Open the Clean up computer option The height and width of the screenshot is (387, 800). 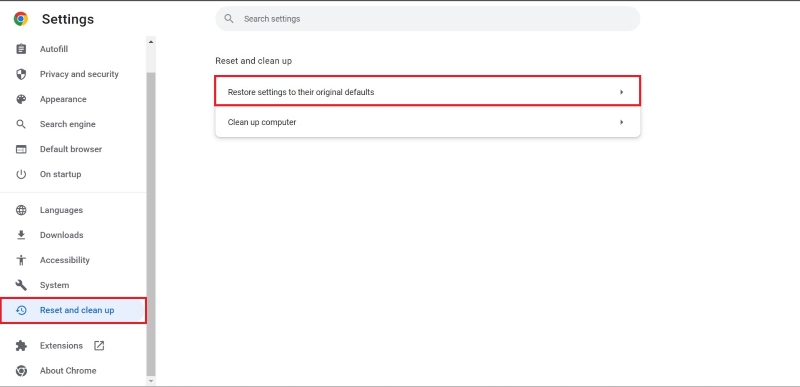428,122
